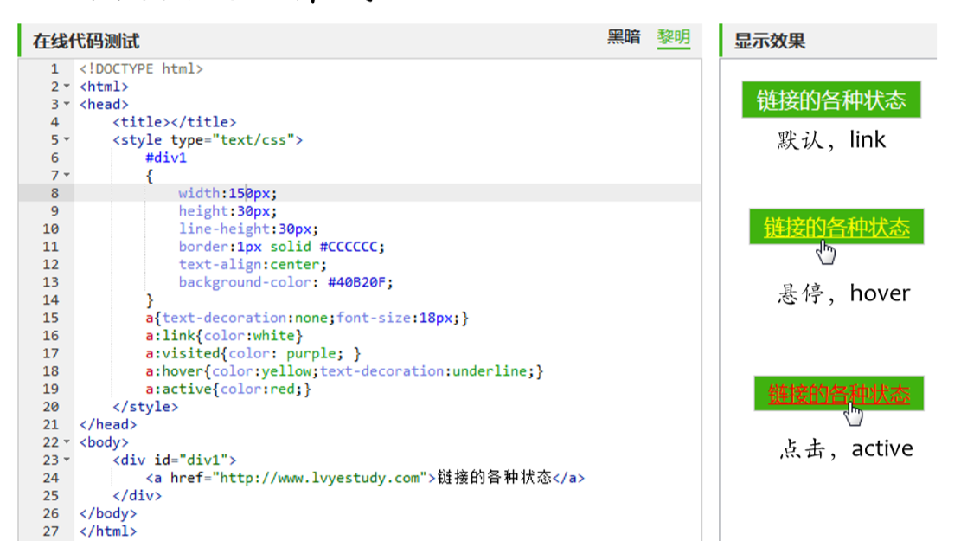The width and height of the screenshot is (980, 541).
Task: Click the <div id="div1"> line
Action: pyautogui.click(x=175, y=460)
